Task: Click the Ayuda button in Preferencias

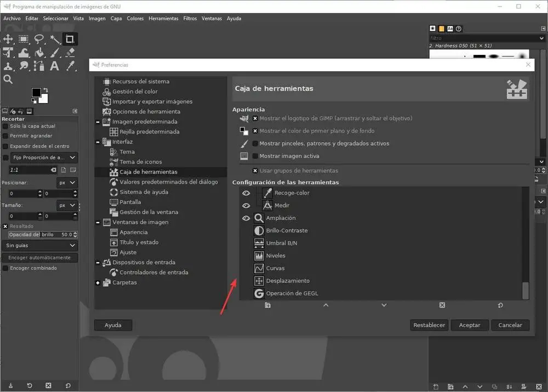Action: tap(113, 325)
